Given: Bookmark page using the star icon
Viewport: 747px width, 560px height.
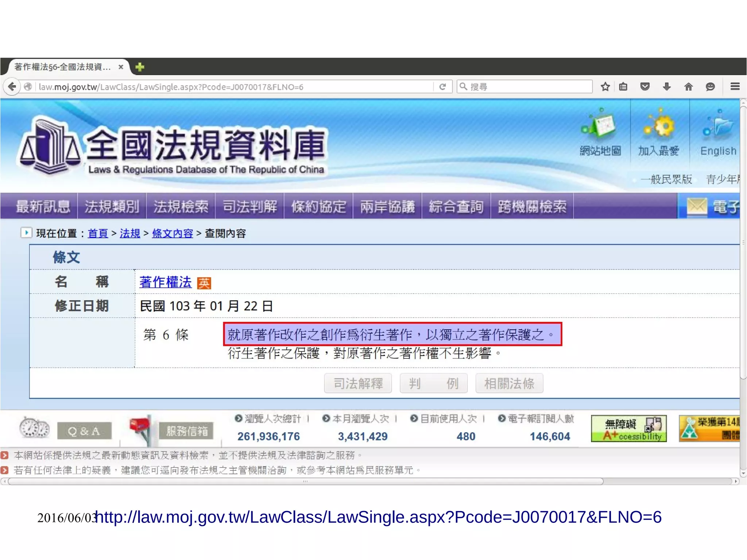Looking at the screenshot, I should 605,86.
